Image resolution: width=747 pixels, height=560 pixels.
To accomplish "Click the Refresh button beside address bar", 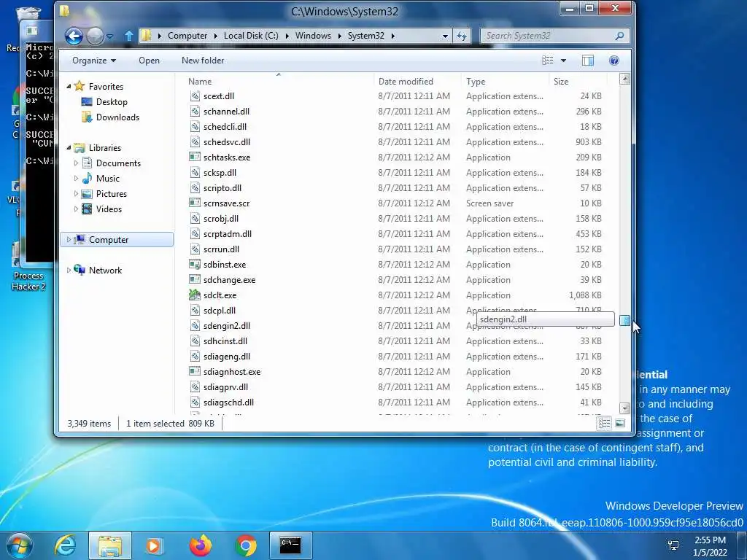I will click(462, 36).
